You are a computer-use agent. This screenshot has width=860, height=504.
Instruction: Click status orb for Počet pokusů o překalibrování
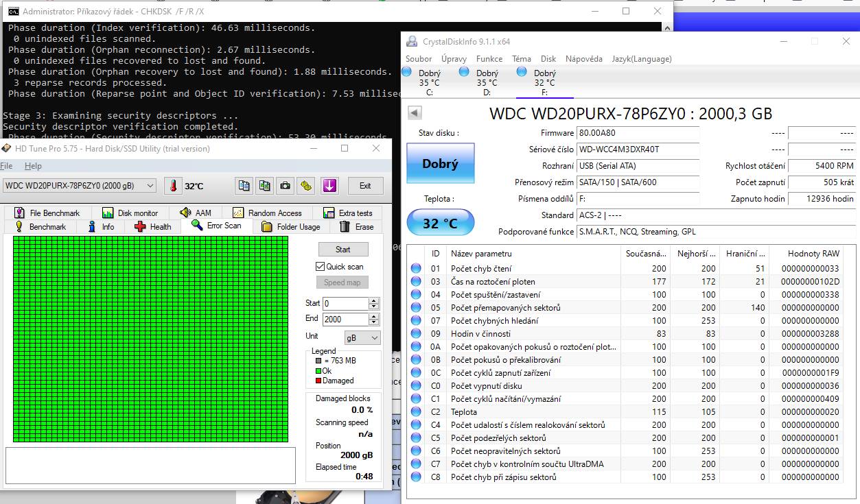416,360
